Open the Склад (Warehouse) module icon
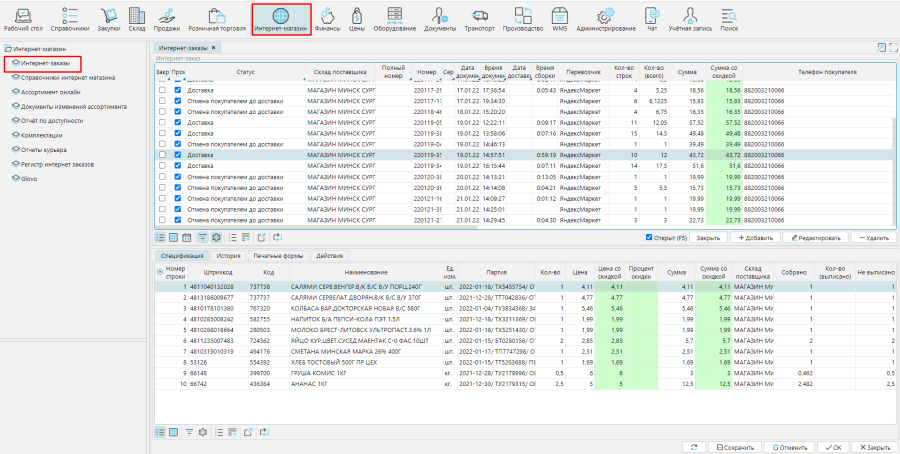Viewport: 900px width, 454px height. click(137, 16)
